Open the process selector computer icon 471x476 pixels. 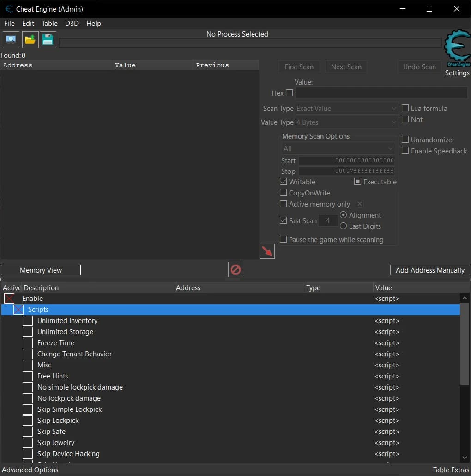pyautogui.click(x=11, y=40)
